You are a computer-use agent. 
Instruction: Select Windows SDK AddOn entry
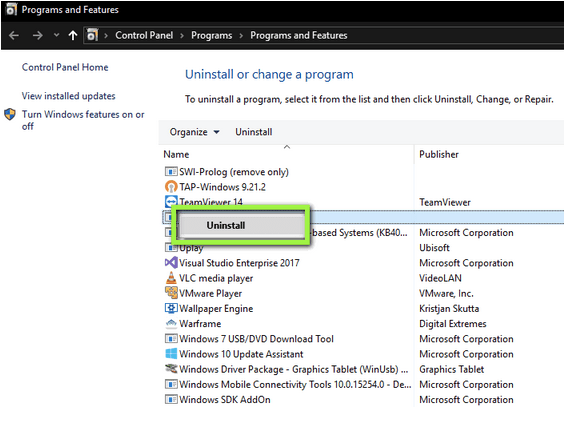225,400
